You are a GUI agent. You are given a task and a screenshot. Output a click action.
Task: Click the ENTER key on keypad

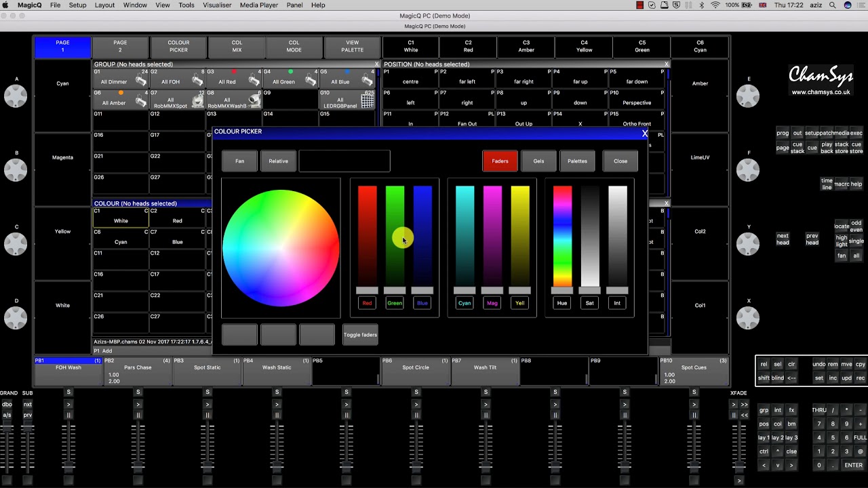coord(853,465)
